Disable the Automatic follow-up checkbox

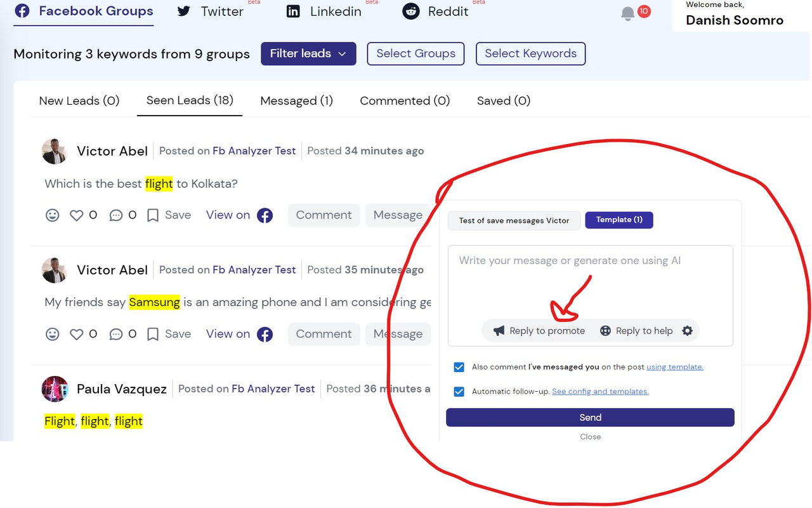click(459, 392)
